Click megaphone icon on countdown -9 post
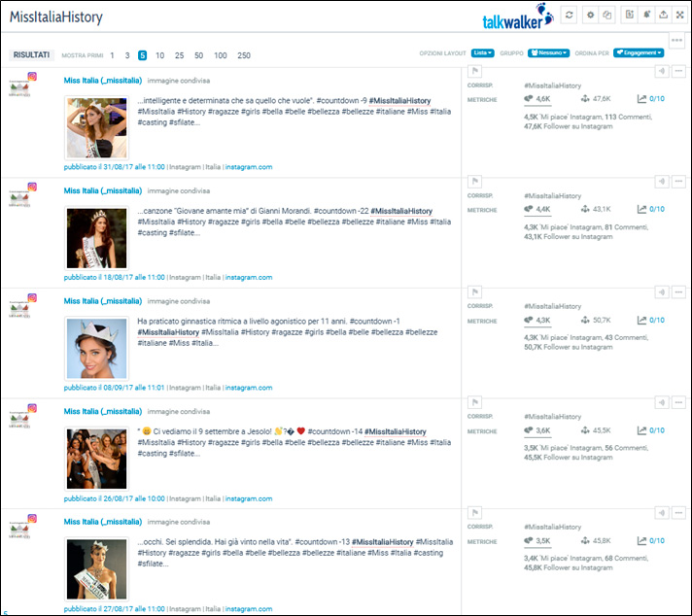 point(662,71)
